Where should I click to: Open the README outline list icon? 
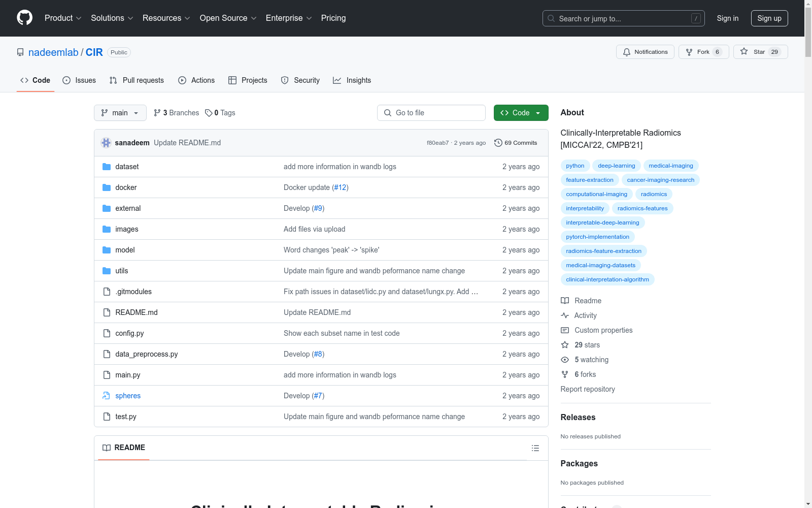click(535, 448)
